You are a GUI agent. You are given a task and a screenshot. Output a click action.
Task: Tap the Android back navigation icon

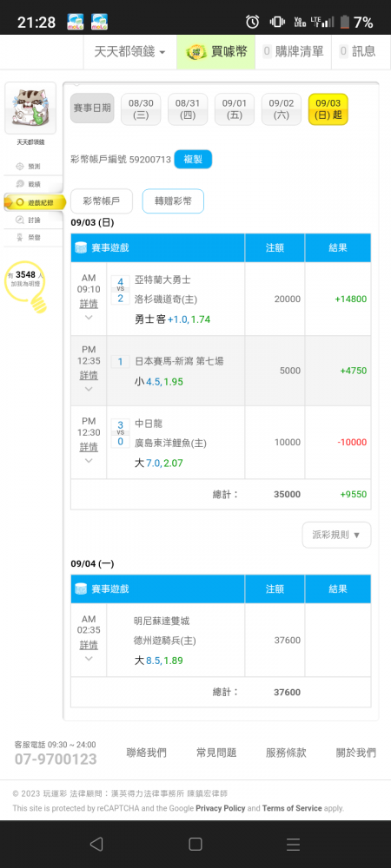(96, 844)
